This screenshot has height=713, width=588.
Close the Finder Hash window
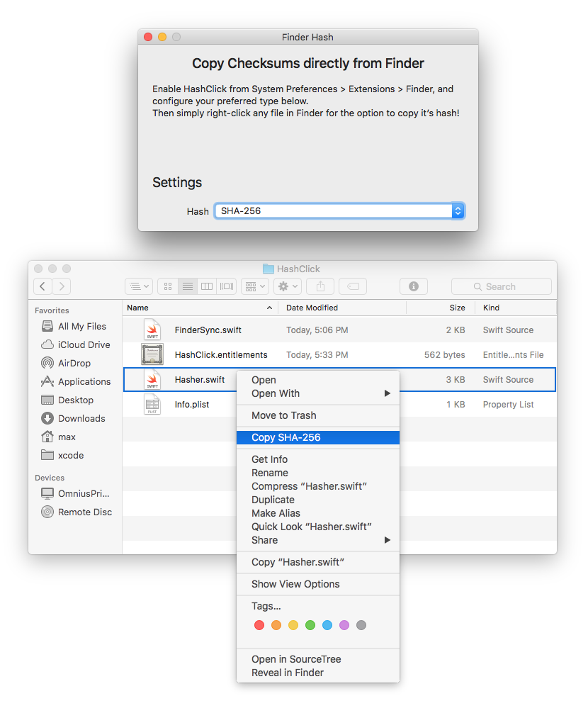[x=148, y=37]
